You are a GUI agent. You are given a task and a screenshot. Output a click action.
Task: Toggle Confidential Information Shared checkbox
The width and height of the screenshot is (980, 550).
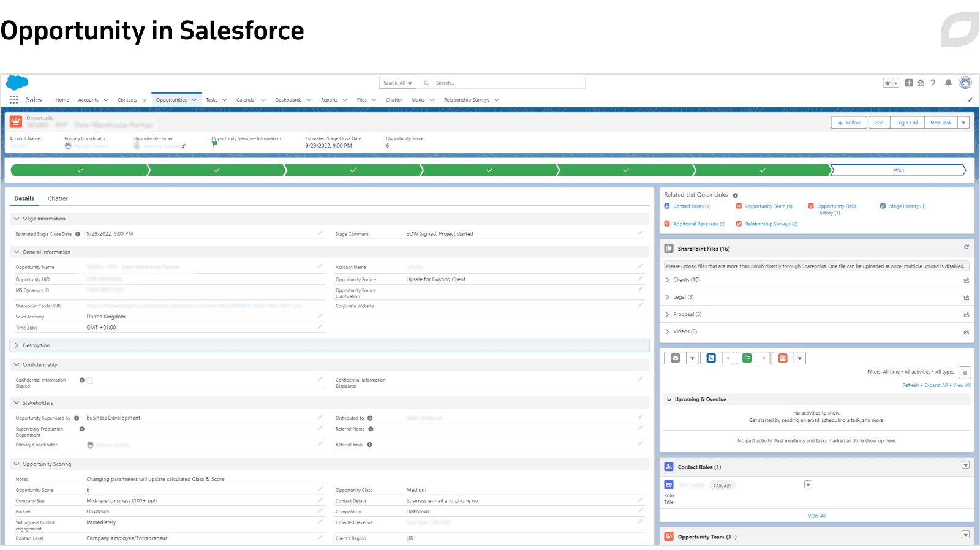(89, 381)
